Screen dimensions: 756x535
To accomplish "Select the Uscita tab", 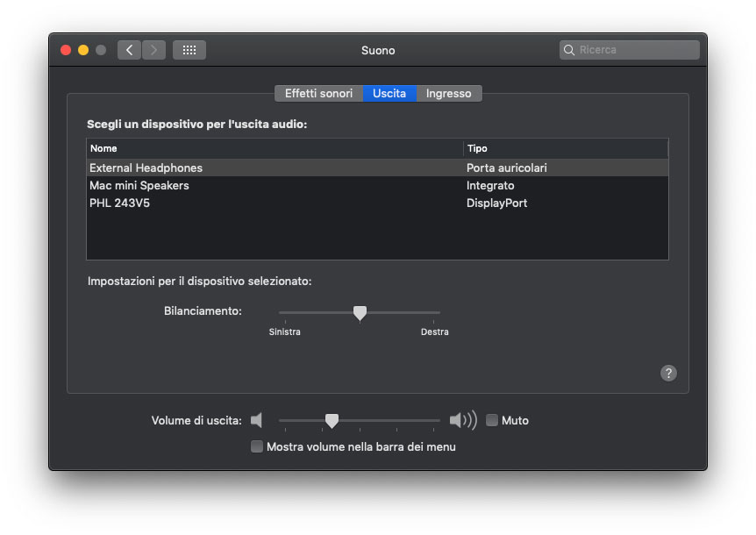I will [389, 93].
